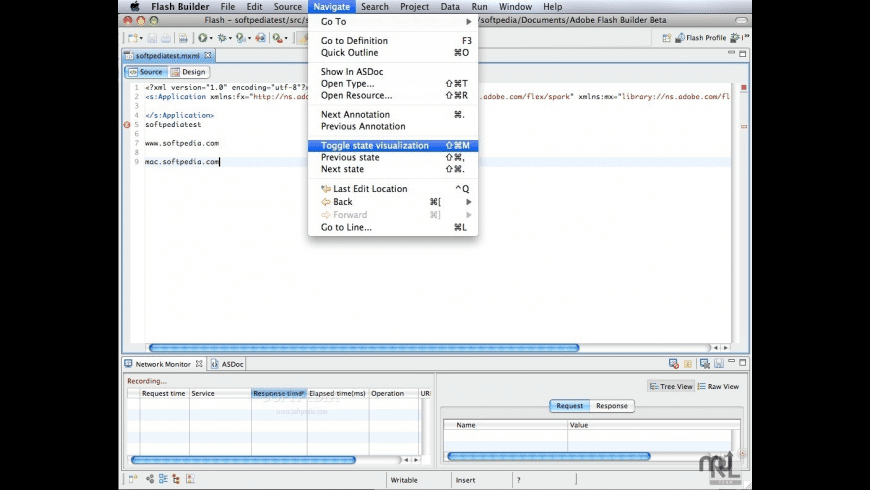The width and height of the screenshot is (870, 490).
Task: Select the Response segment button
Action: pyautogui.click(x=612, y=406)
